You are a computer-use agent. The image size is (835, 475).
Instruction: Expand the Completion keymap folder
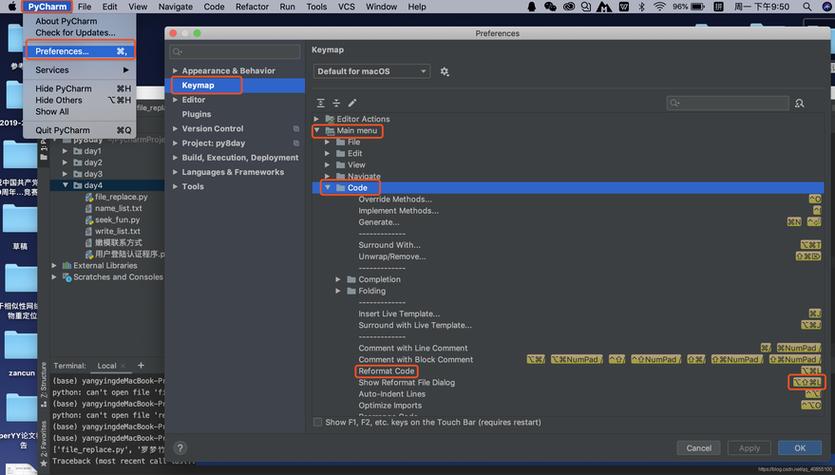(338, 280)
